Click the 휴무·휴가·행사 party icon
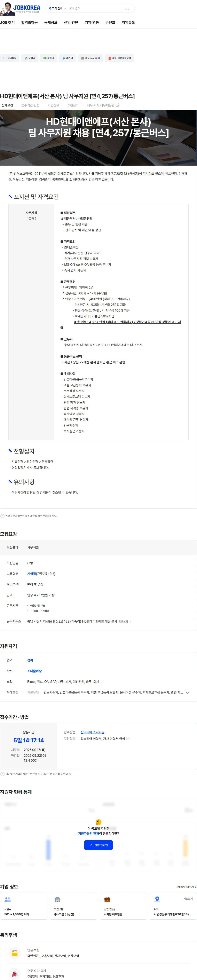The image size is (197, 980). 14,973
